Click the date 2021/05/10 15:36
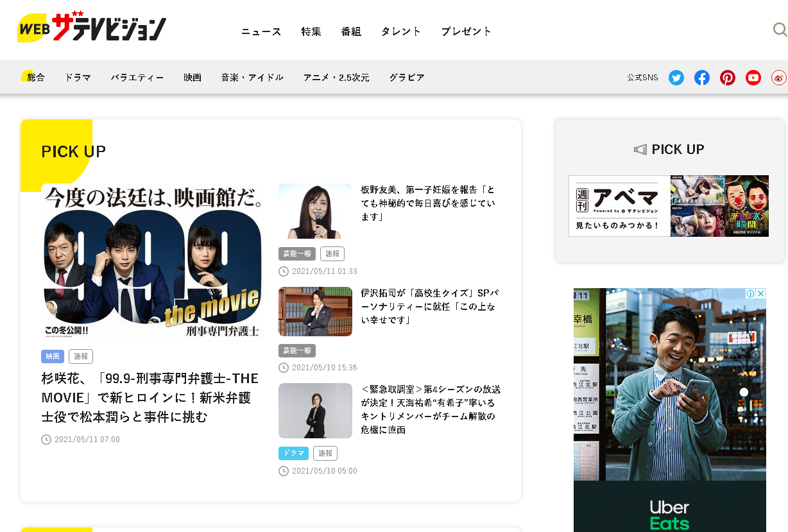 tap(325, 368)
